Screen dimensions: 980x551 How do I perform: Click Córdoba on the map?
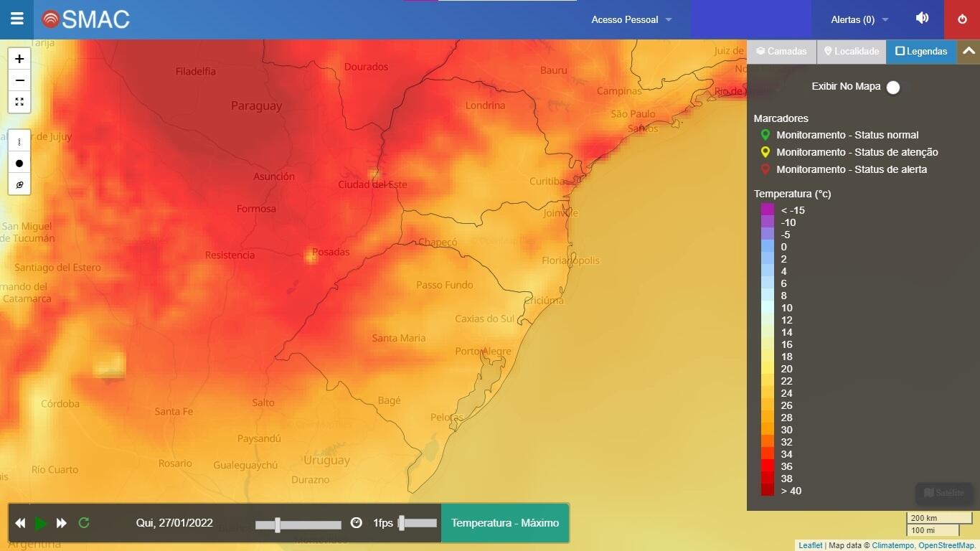point(60,403)
